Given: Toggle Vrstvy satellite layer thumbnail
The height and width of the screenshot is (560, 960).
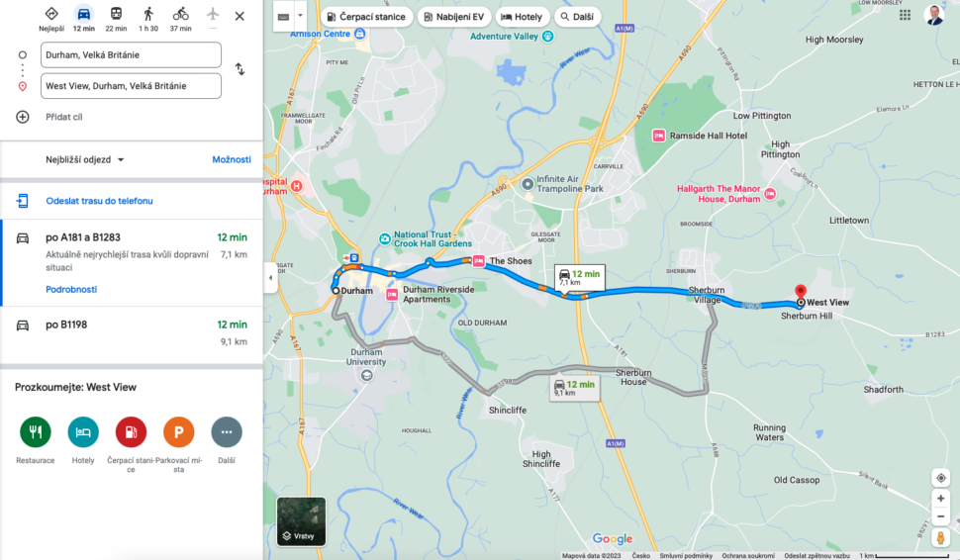Looking at the screenshot, I should point(301,521).
